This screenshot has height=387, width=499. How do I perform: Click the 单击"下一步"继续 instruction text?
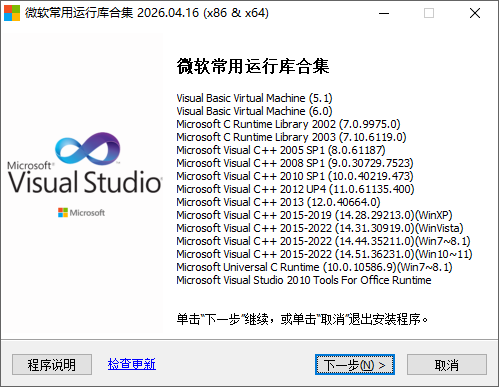[x=302, y=319]
